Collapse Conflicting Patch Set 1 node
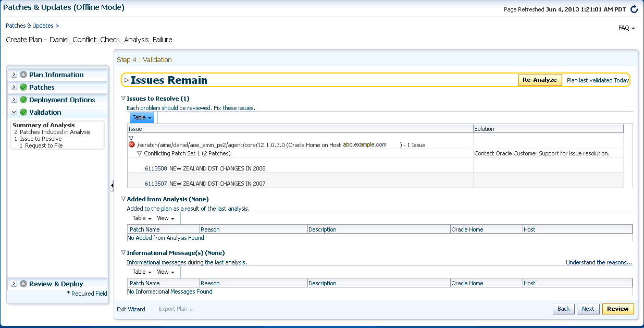Screen dimensions: 644x328 click(140, 153)
